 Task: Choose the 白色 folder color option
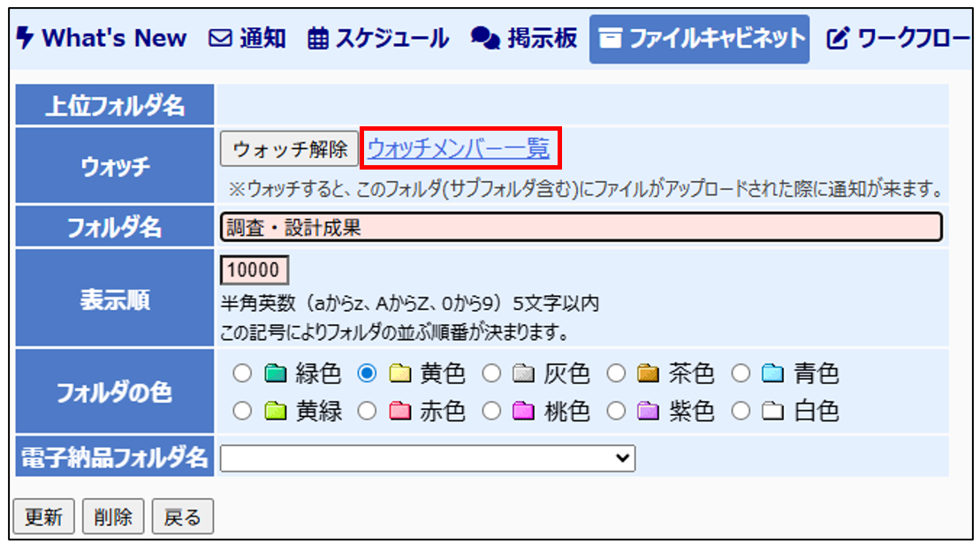pyautogui.click(x=742, y=412)
